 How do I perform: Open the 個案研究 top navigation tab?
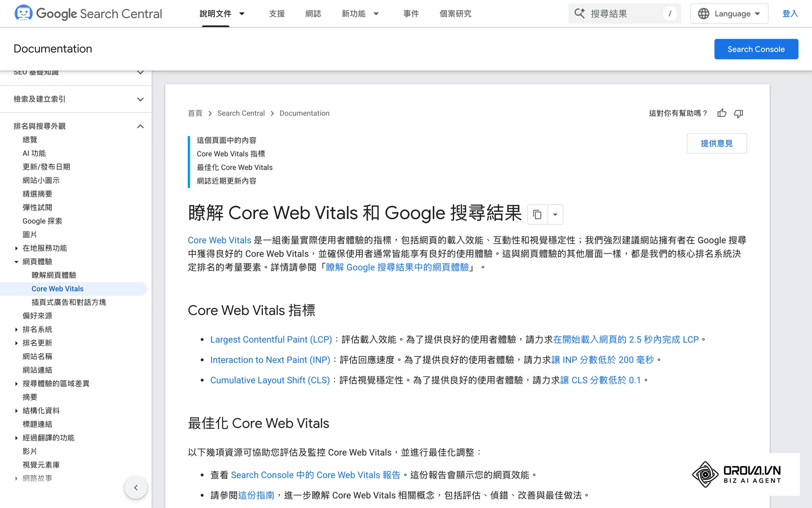pyautogui.click(x=455, y=14)
